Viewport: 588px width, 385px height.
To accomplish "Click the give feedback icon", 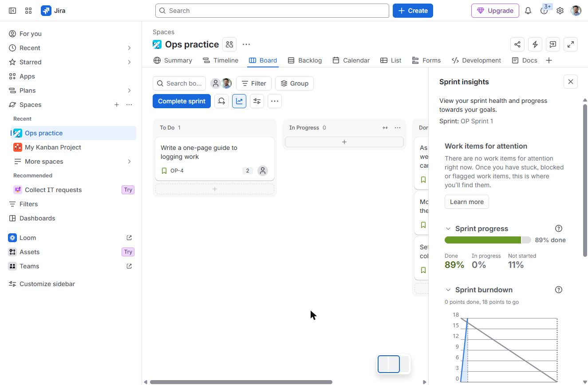I will pos(553,44).
